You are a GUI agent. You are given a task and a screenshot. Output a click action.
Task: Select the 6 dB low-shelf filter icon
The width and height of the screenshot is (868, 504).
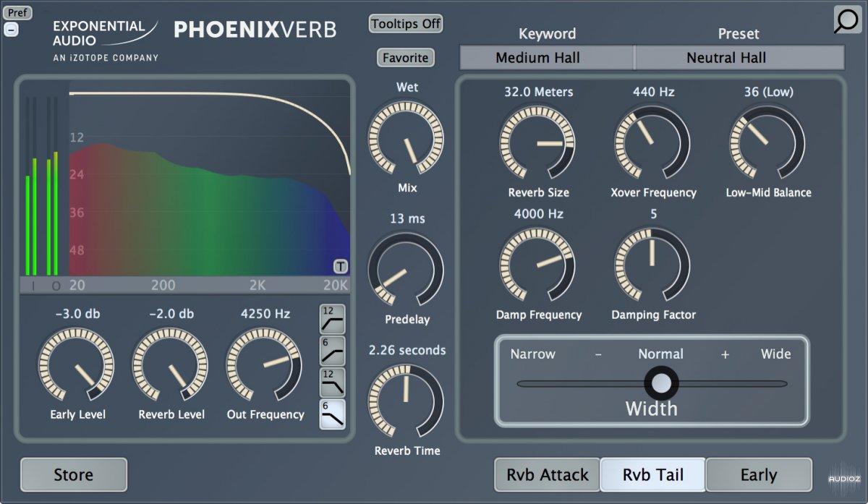(332, 351)
